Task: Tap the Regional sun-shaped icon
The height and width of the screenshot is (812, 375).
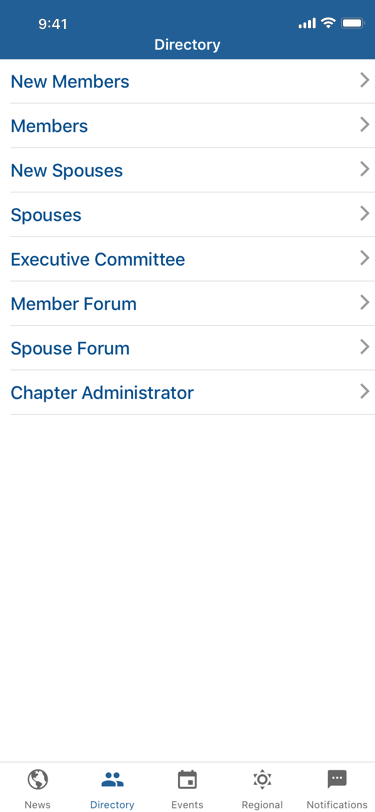Action: coord(262,779)
